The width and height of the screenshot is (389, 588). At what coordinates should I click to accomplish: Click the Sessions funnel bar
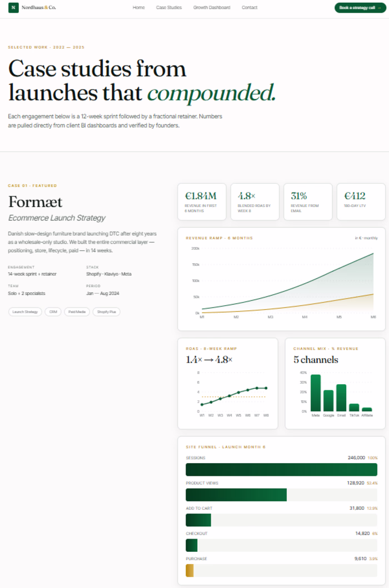pos(282,470)
